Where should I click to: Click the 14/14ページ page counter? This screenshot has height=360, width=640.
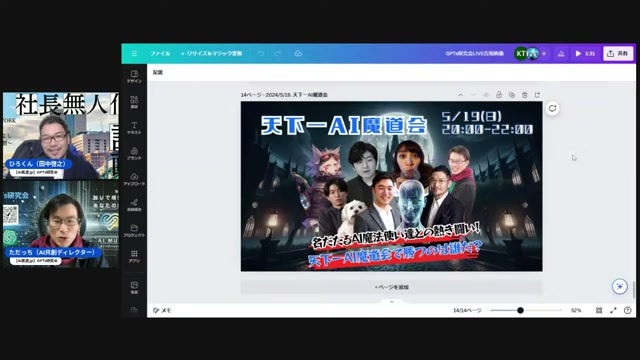click(x=467, y=311)
